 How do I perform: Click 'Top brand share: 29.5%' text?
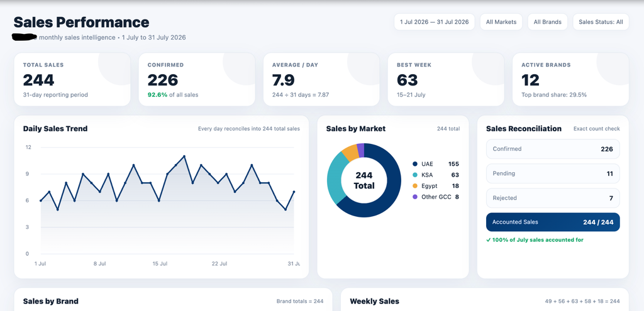[x=554, y=95]
